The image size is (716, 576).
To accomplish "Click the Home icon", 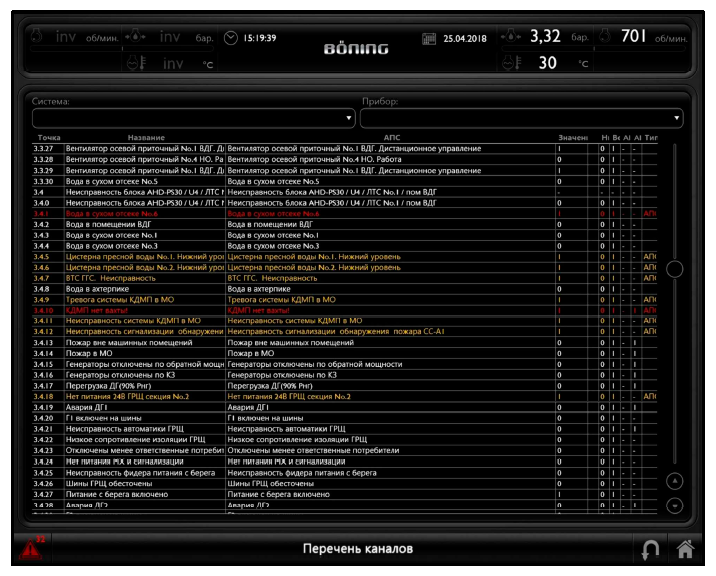I will tap(685, 549).
